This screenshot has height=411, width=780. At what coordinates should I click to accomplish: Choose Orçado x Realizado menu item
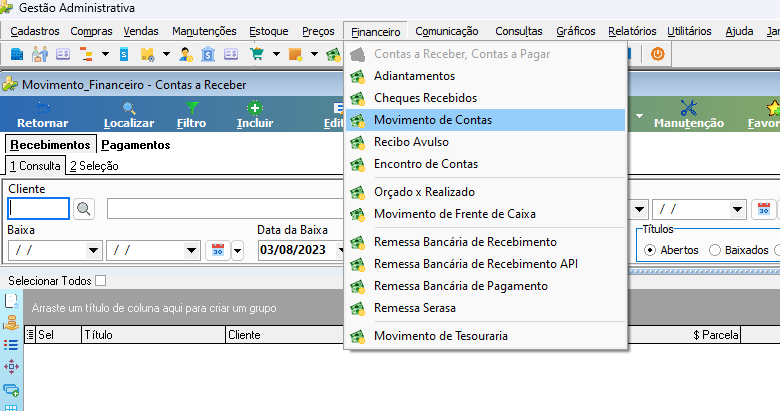click(486, 192)
